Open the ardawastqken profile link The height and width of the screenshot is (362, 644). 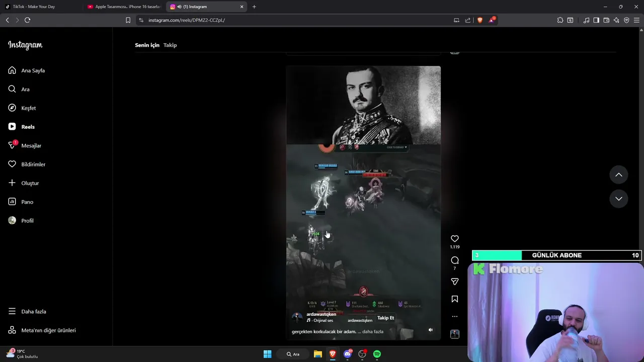pos(321,314)
